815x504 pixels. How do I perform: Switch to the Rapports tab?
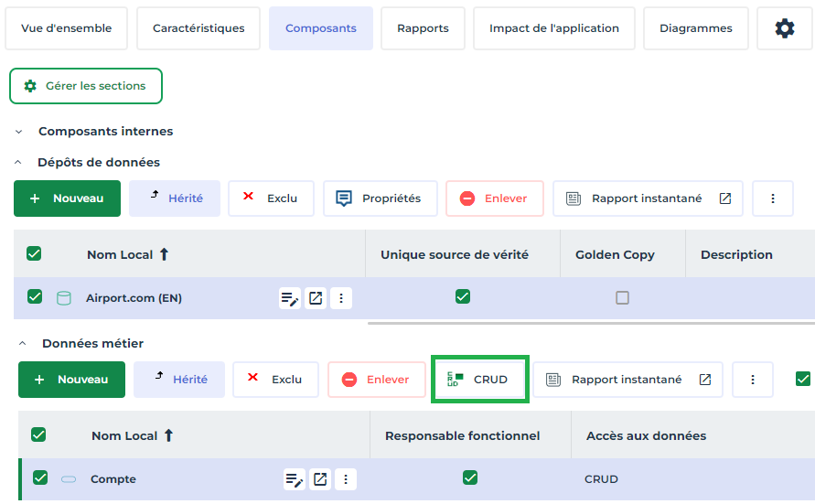(423, 28)
